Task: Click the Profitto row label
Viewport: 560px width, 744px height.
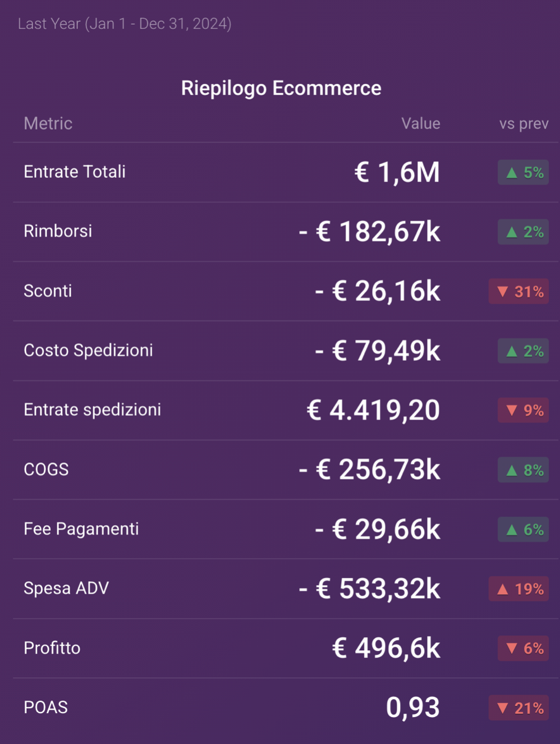Action: pyautogui.click(x=52, y=648)
